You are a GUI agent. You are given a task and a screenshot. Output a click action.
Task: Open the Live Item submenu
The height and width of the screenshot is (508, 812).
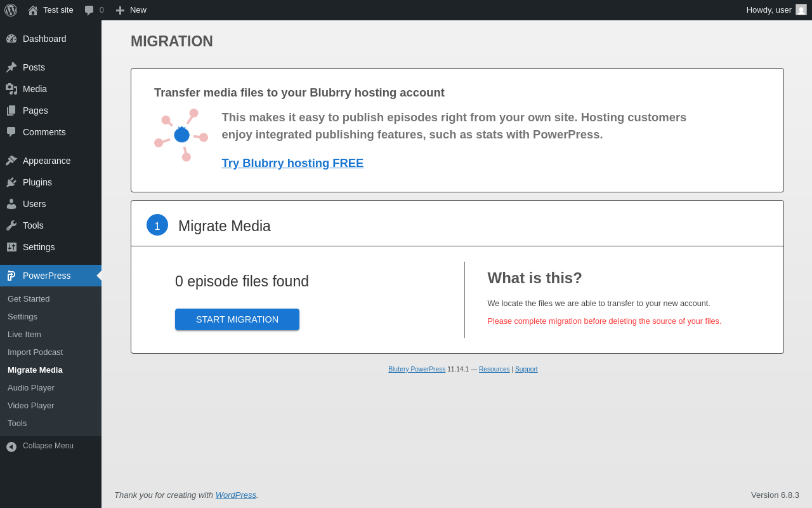(x=24, y=334)
